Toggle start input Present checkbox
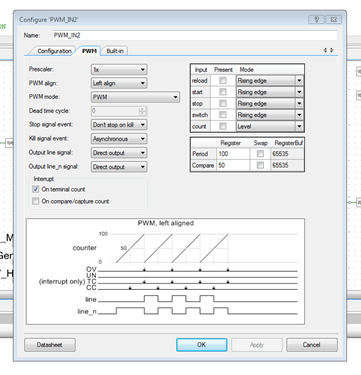The image size is (361, 375). (223, 92)
